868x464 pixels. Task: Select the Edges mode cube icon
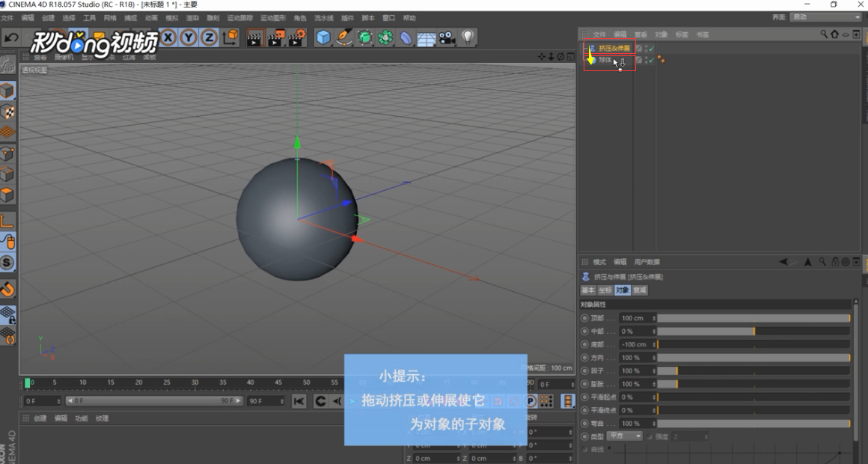[x=7, y=174]
